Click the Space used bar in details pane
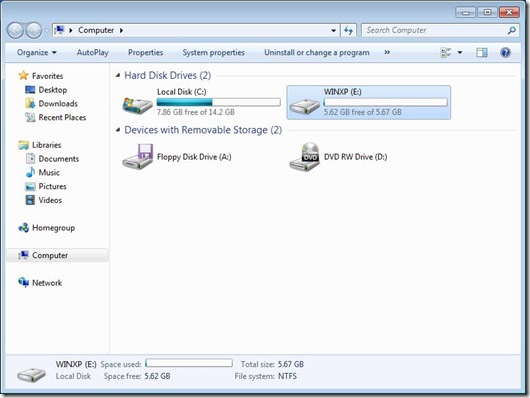Screen dimensions: 530x398 [189, 363]
